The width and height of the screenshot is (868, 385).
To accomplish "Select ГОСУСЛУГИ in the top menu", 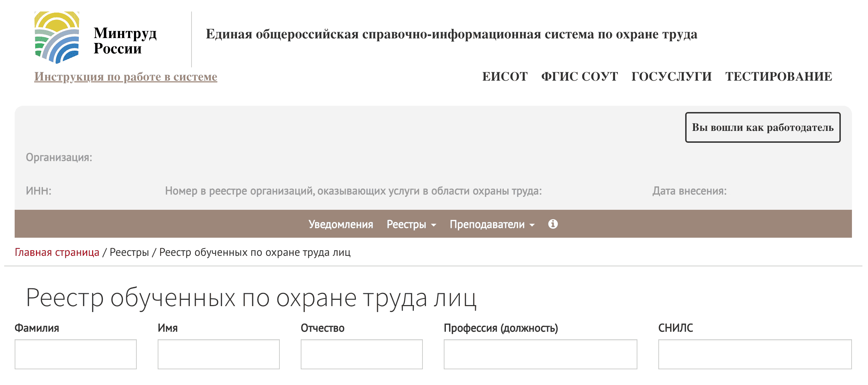I will (672, 76).
